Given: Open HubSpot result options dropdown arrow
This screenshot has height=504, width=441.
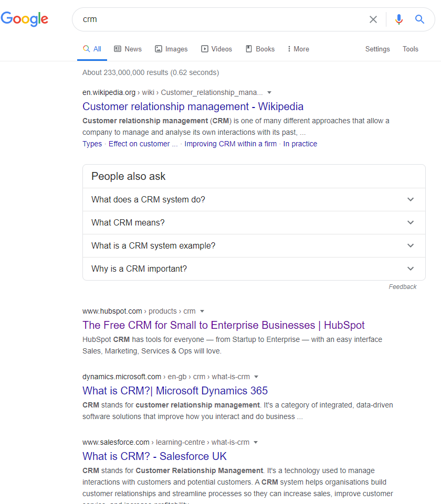Looking at the screenshot, I should 202,311.
